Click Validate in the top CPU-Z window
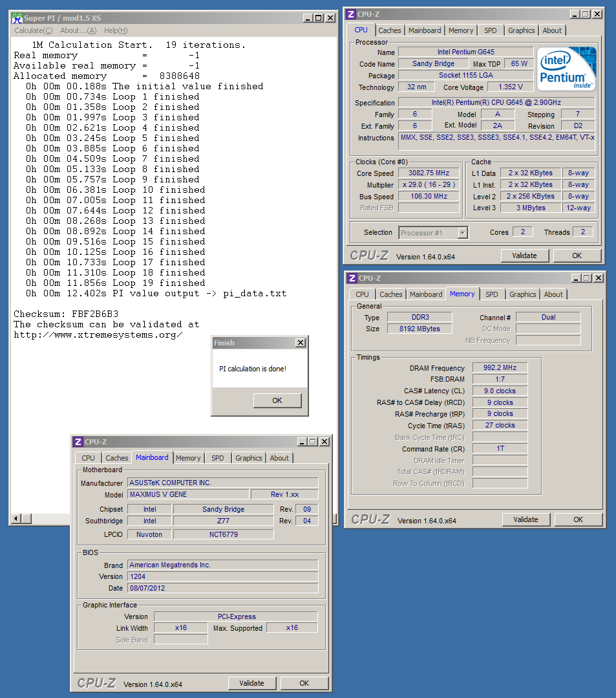 (x=524, y=256)
